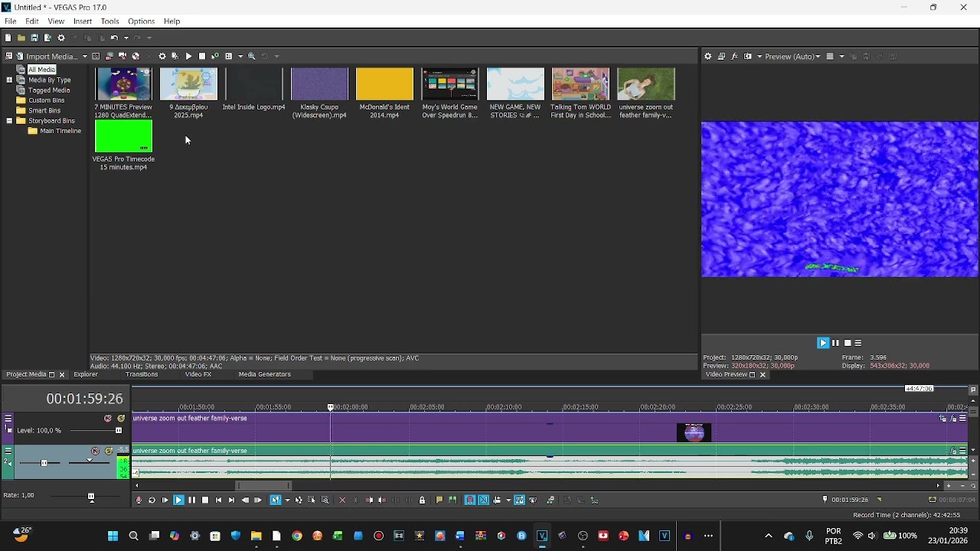Solo video track 1

pos(121,419)
